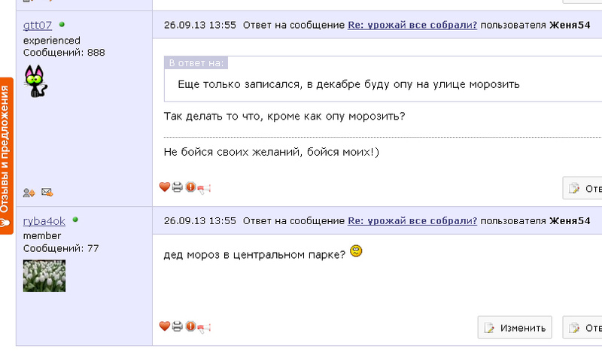Open 'Re: урожай все собрали?' link in gtt07's post

[412, 26]
